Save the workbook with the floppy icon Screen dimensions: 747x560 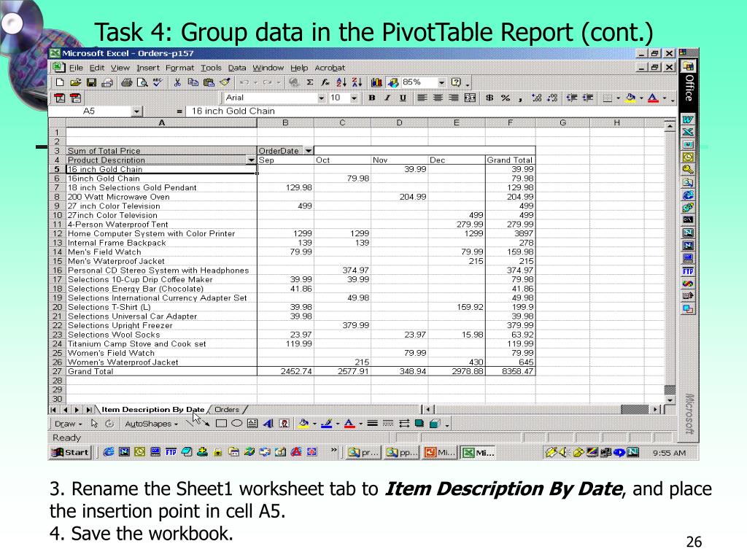click(91, 83)
